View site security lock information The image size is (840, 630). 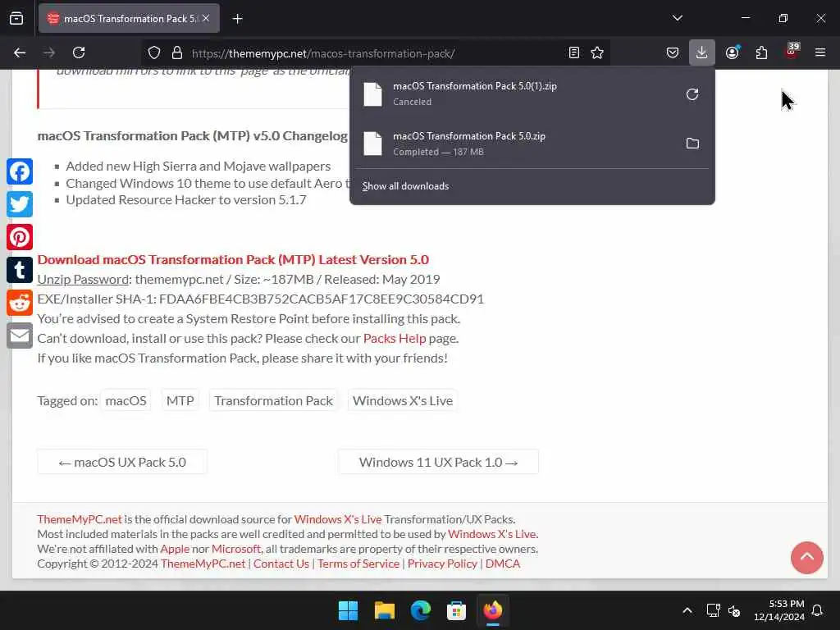coord(177,52)
